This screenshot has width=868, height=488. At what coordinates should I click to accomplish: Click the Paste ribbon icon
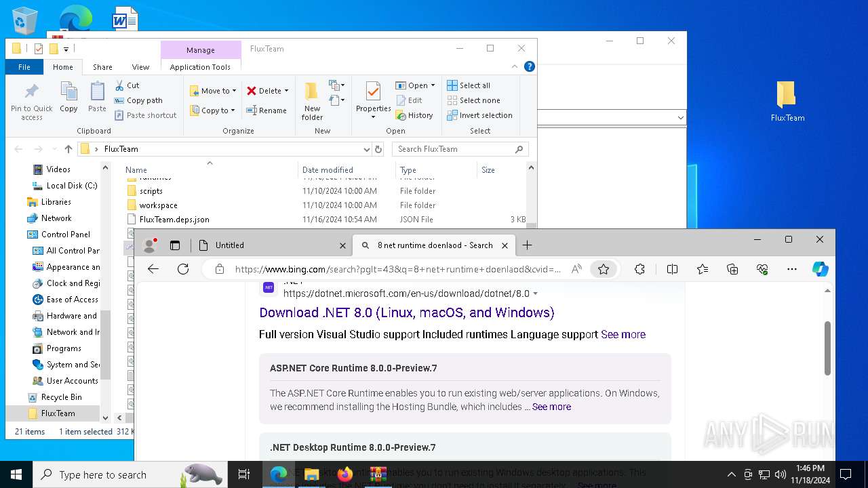pos(97,97)
